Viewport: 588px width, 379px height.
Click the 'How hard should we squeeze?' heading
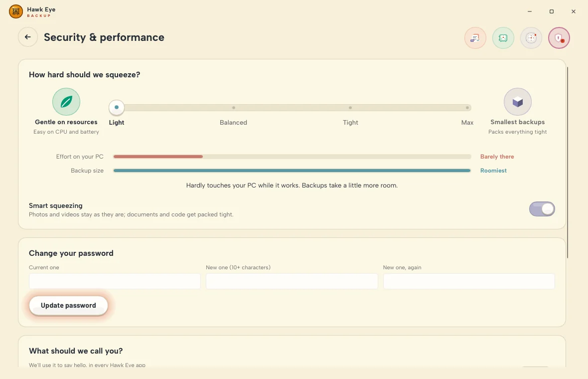(x=84, y=75)
